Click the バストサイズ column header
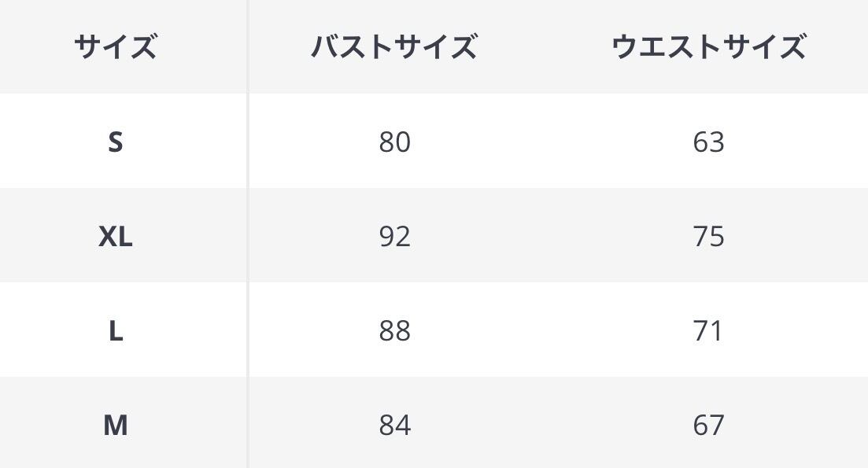Screen dimensions: 868x468 (393, 47)
